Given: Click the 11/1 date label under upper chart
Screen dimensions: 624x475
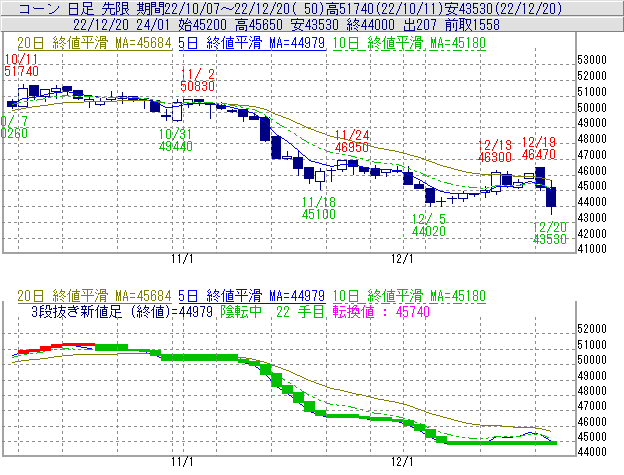Looking at the screenshot, I should click(x=182, y=259).
